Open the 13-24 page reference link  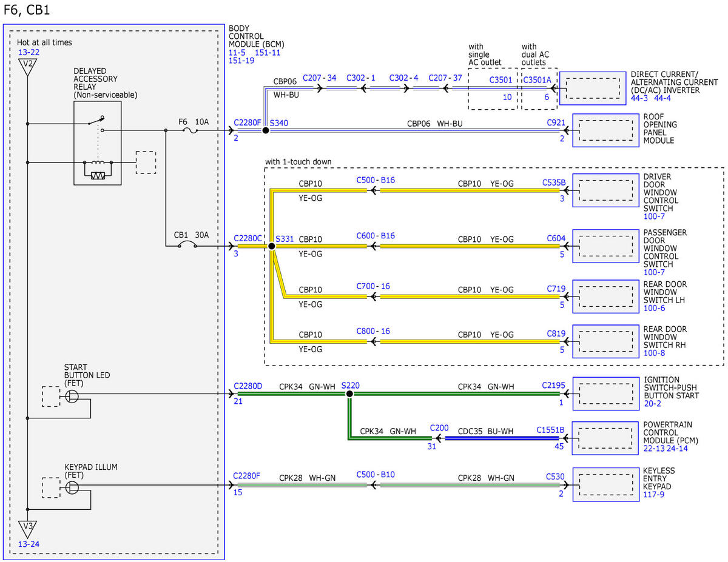pos(29,544)
